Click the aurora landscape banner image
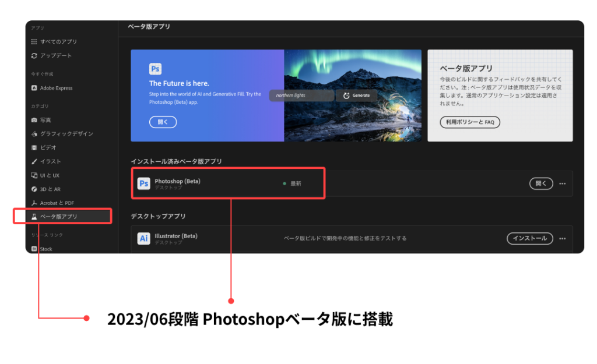Screen dimensions: 597x364 pos(353,96)
